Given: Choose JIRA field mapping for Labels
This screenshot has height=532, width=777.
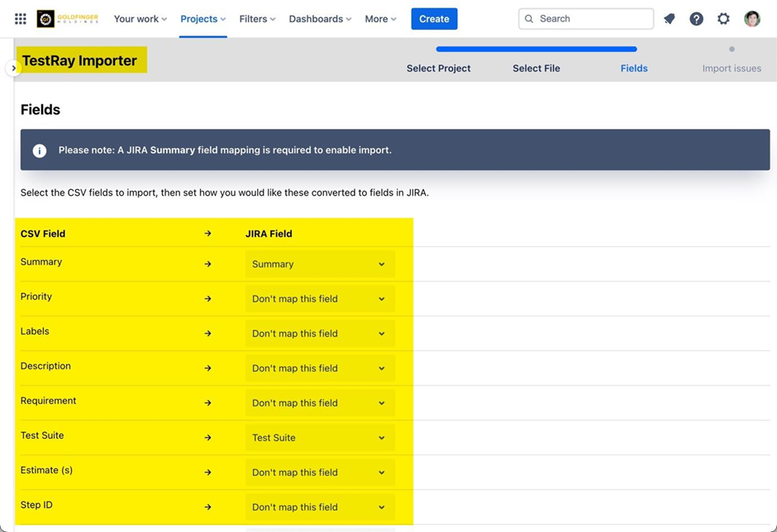Looking at the screenshot, I should coord(319,334).
